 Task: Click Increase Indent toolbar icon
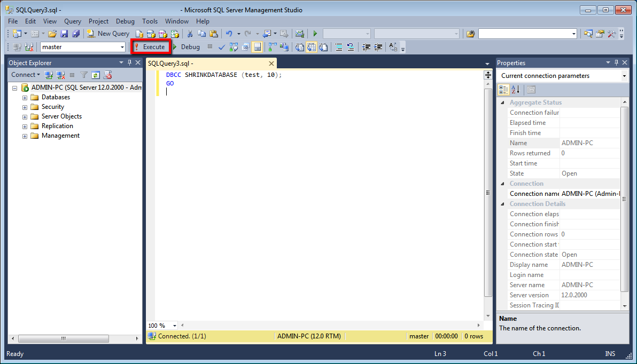pyautogui.click(x=378, y=47)
